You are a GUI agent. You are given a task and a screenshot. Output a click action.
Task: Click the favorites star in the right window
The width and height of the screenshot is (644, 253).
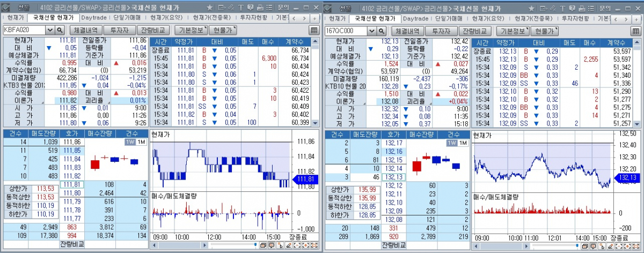531,8
